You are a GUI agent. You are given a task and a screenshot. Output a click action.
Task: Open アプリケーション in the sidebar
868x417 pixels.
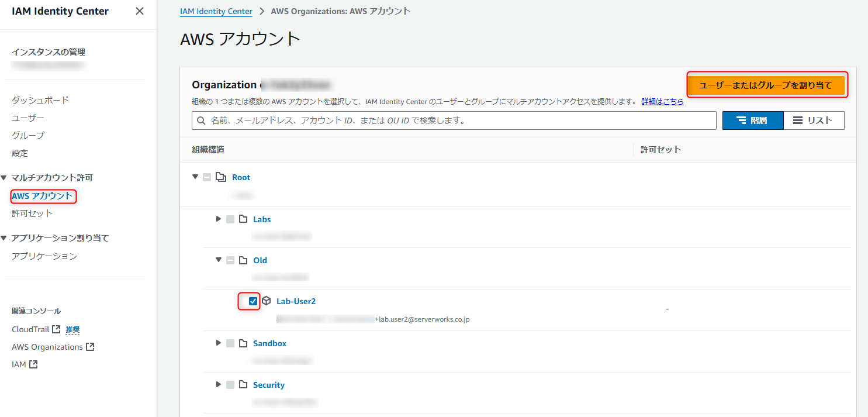point(44,256)
